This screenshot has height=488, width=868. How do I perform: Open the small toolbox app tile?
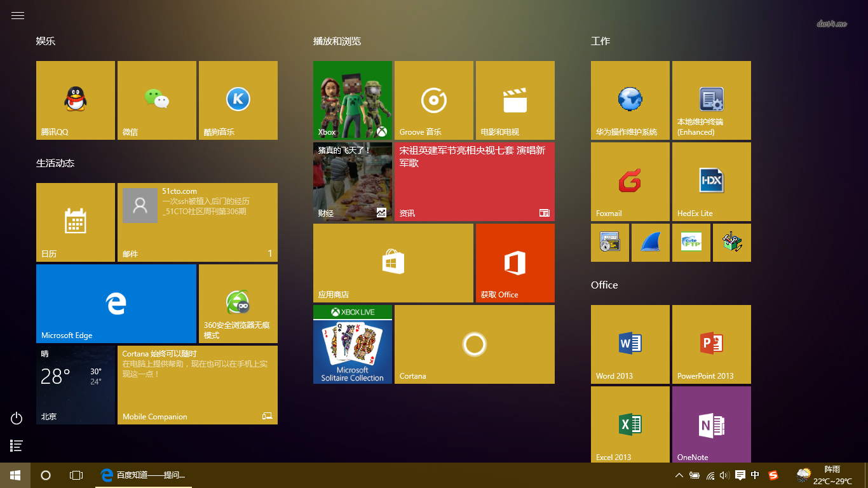coord(732,243)
